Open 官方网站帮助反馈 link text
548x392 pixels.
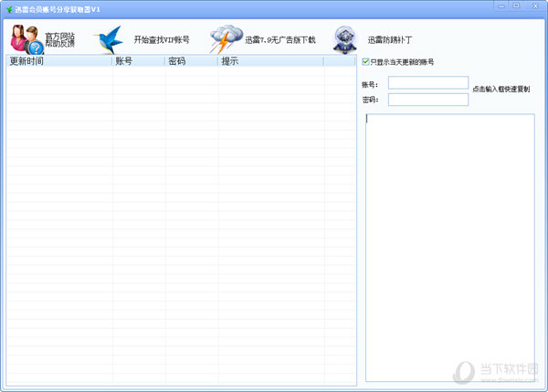click(59, 39)
